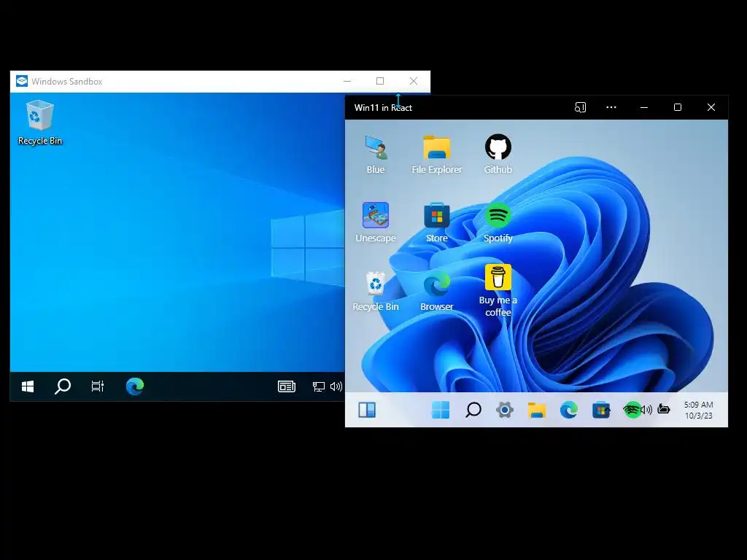
Task: Close the Windows Sandbox window
Action: tap(414, 81)
